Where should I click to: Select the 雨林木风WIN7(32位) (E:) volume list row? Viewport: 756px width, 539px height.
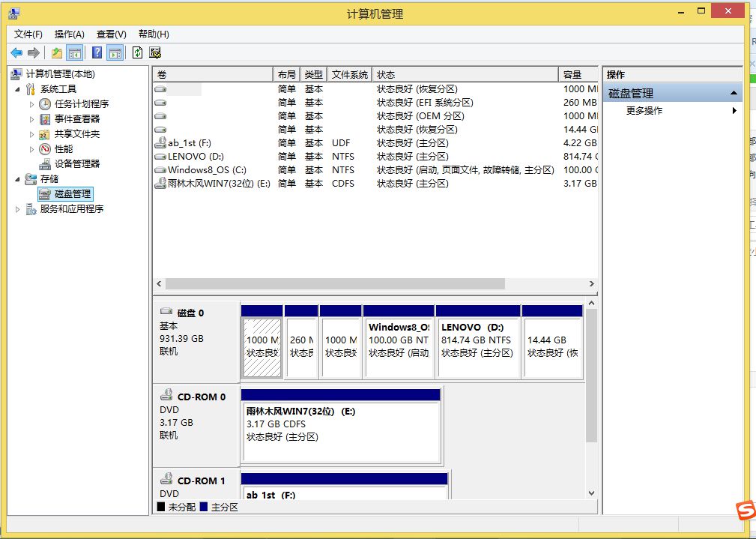[x=375, y=184]
